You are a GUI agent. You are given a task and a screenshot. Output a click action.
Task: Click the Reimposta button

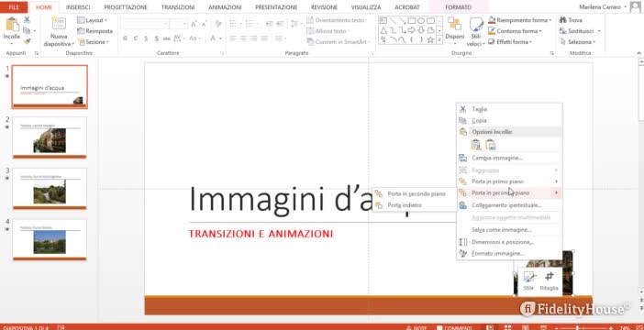[x=94, y=31]
